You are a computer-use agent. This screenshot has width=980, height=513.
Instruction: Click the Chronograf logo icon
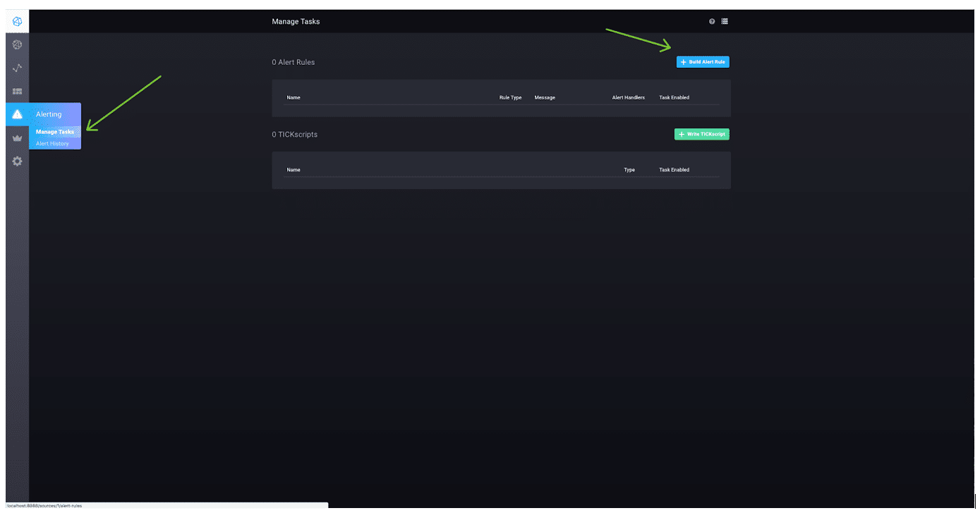click(x=17, y=21)
